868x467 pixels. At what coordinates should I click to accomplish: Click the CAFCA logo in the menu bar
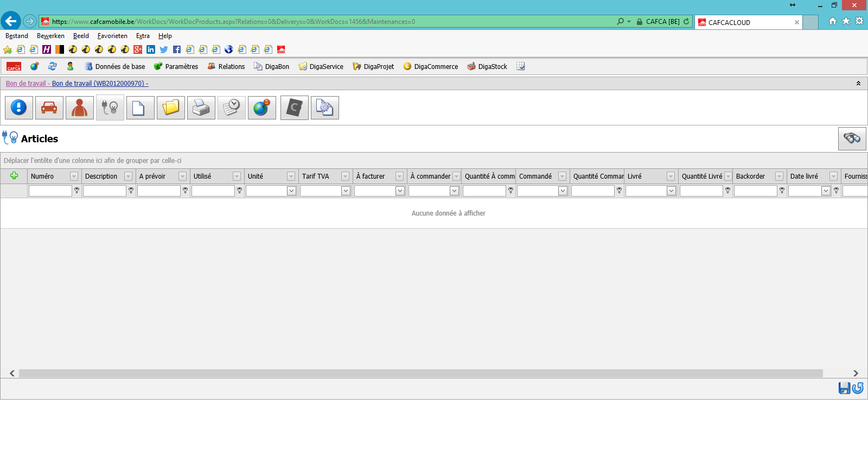pyautogui.click(x=14, y=66)
